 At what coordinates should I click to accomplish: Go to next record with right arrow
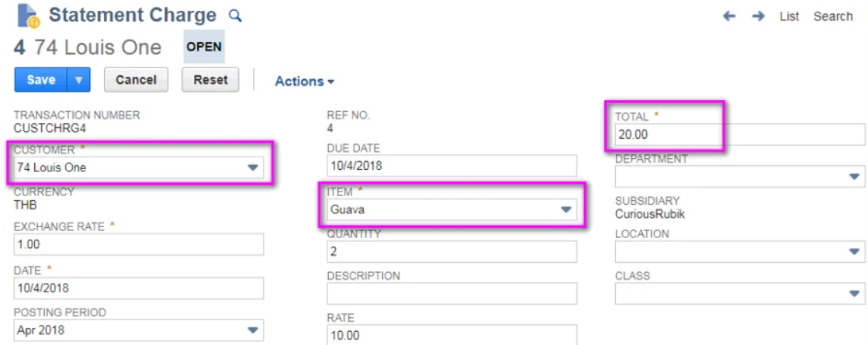[x=758, y=16]
